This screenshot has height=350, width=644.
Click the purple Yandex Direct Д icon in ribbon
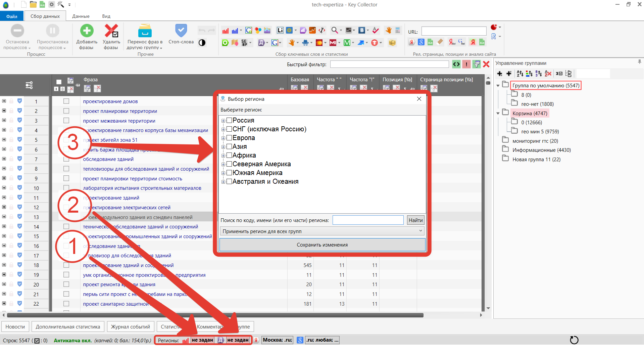click(x=261, y=43)
